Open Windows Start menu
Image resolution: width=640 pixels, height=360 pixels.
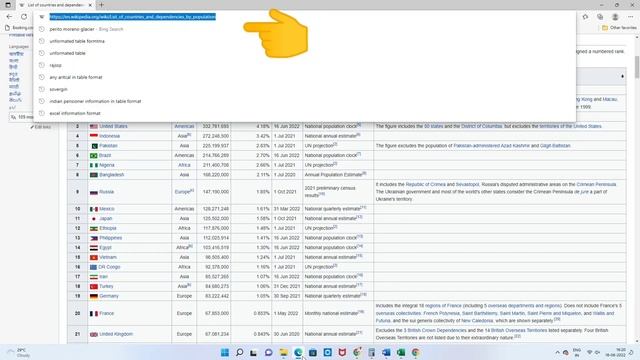point(224,352)
